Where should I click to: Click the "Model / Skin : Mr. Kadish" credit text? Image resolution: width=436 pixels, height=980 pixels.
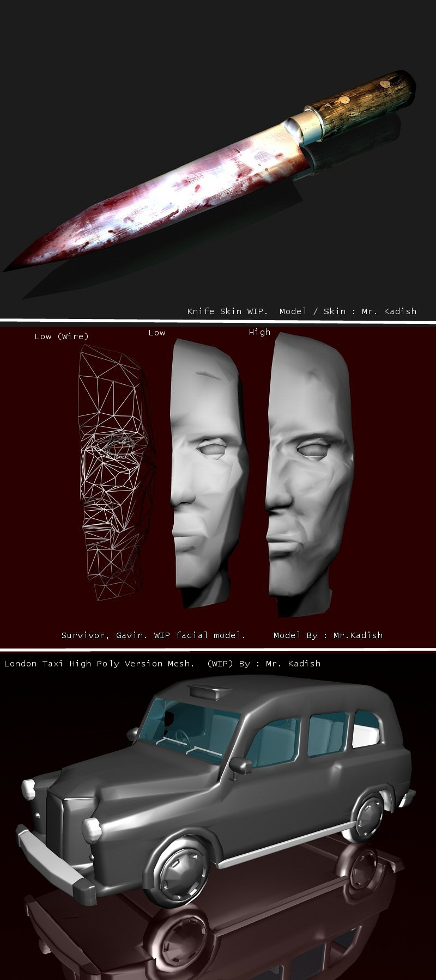coord(348,311)
